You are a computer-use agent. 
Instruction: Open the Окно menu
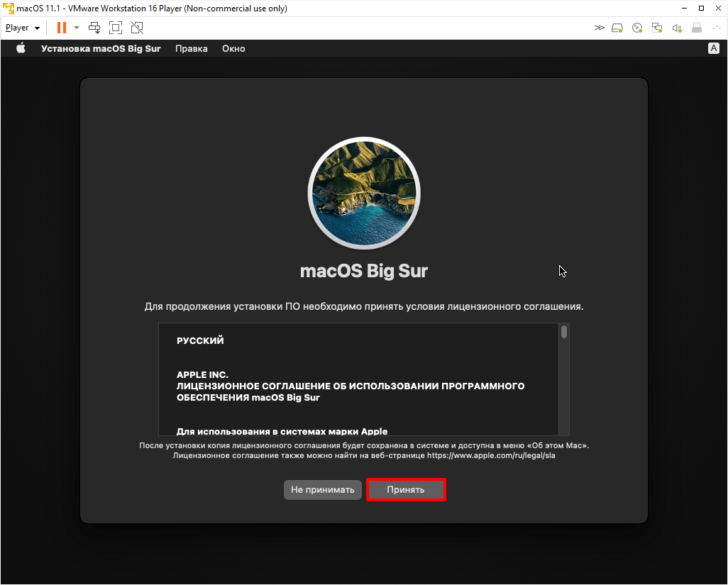pos(233,49)
